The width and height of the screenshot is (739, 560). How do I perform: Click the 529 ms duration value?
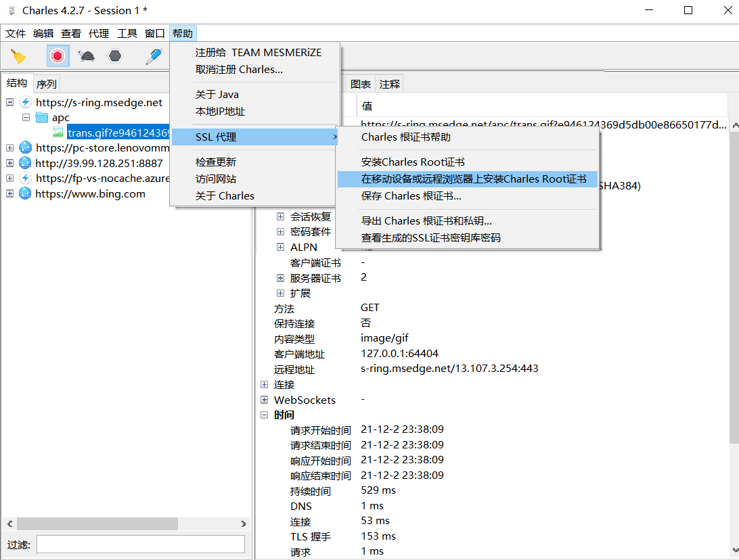[378, 490]
